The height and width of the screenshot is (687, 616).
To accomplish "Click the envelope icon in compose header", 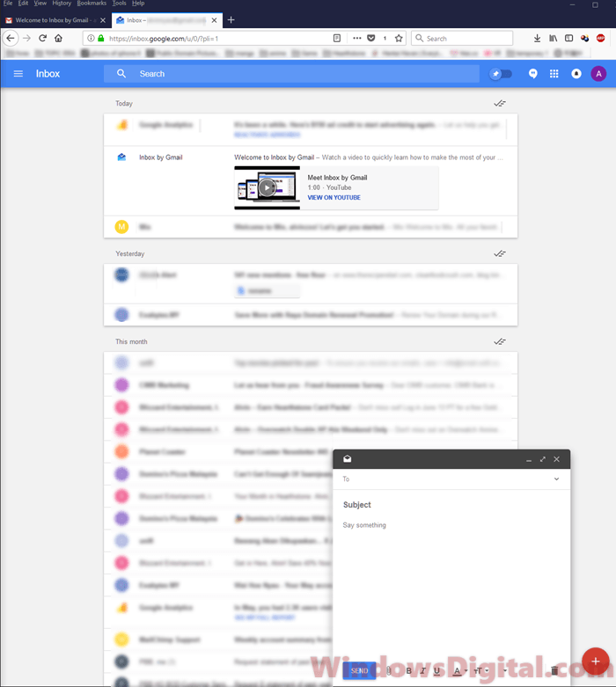I will pos(348,458).
